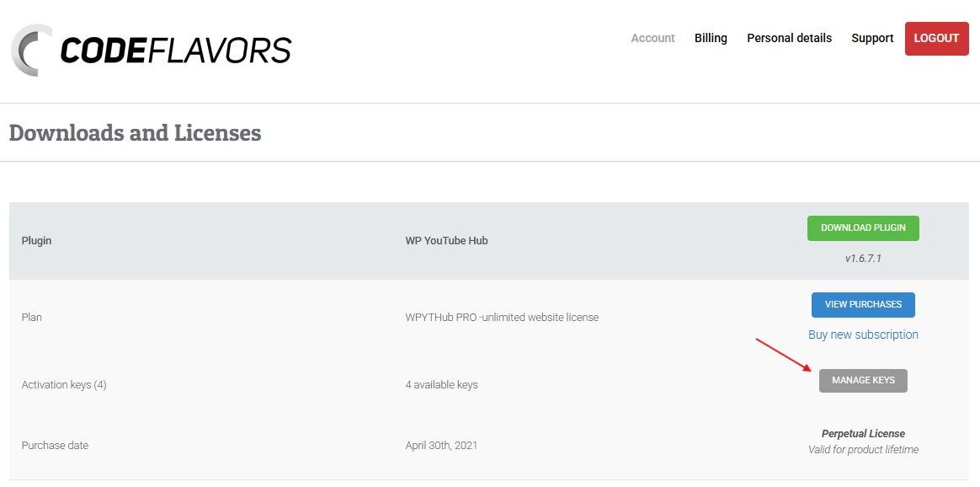Viewport: 980px width, 487px height.
Task: Select the Downloads and Licenses heading
Action: (135, 132)
